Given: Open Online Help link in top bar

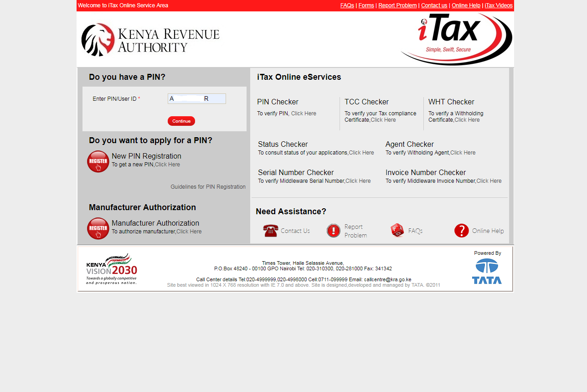Looking at the screenshot, I should tap(466, 5).
